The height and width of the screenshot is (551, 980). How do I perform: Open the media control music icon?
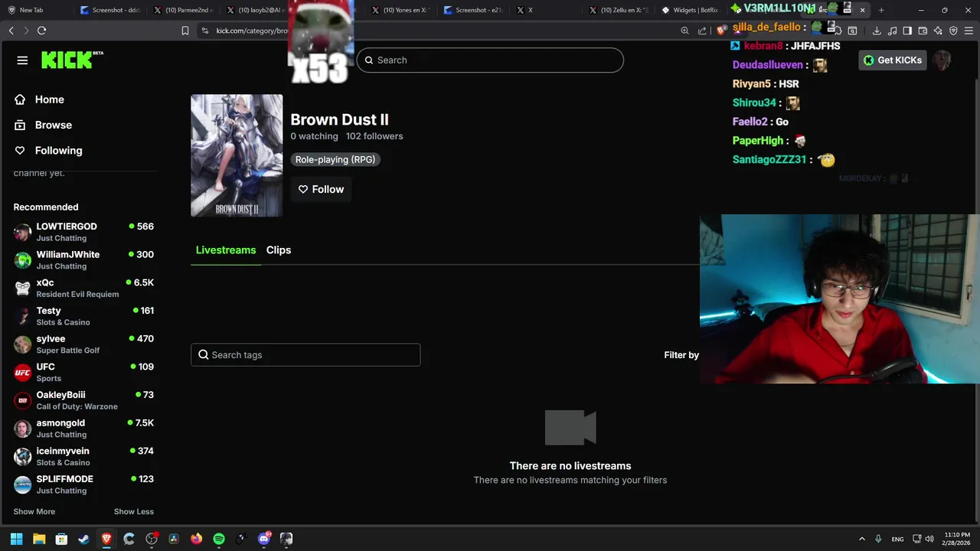pos(892,31)
